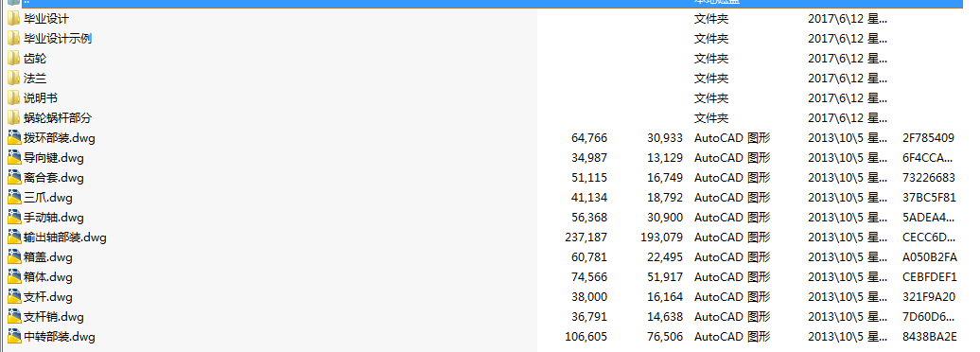Click the 箱盖.dwg file name
The height and width of the screenshot is (352, 980).
[x=48, y=257]
